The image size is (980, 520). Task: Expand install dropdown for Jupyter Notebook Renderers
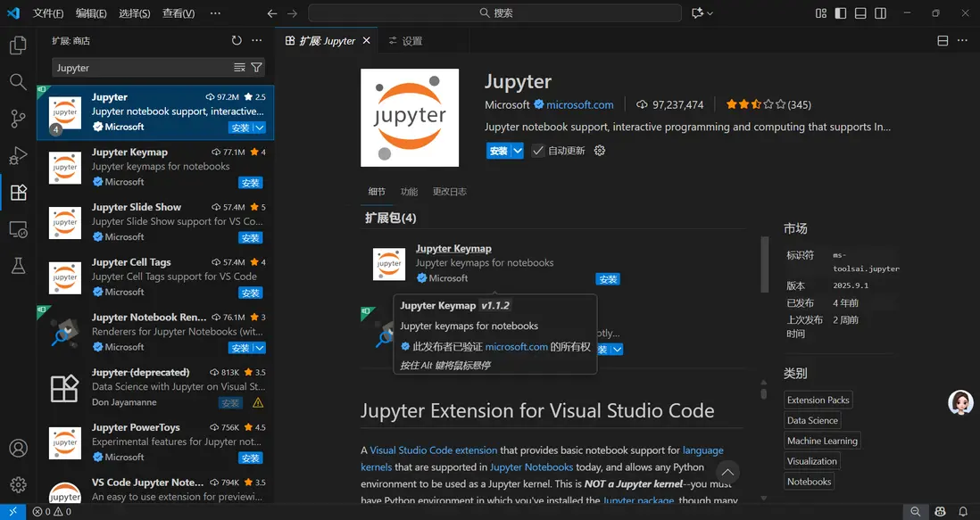click(x=260, y=348)
